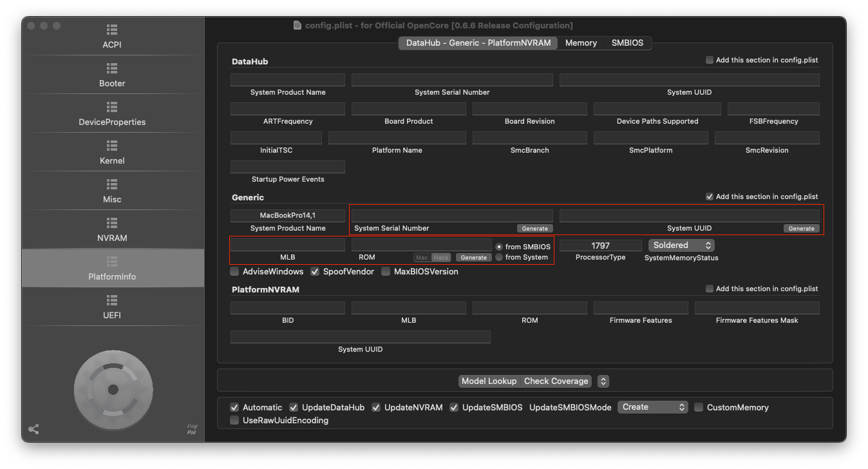Click the Generic ROM input field
868x469 pixels.
(422, 245)
